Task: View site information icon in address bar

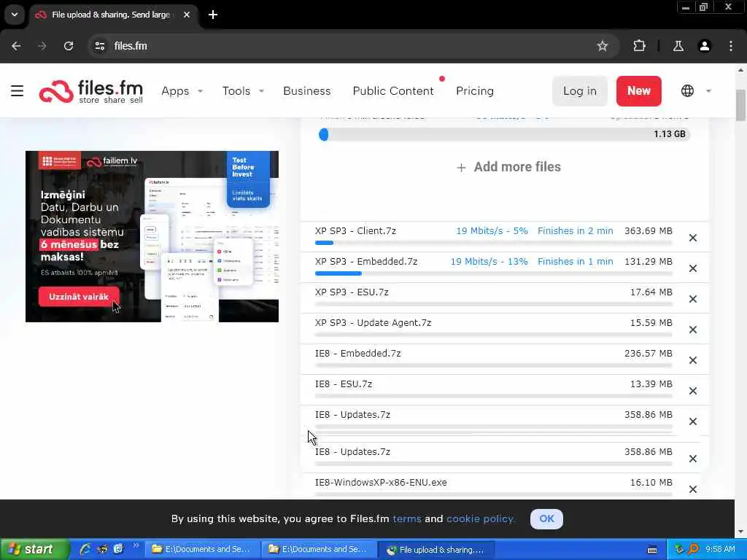Action: pos(99,46)
